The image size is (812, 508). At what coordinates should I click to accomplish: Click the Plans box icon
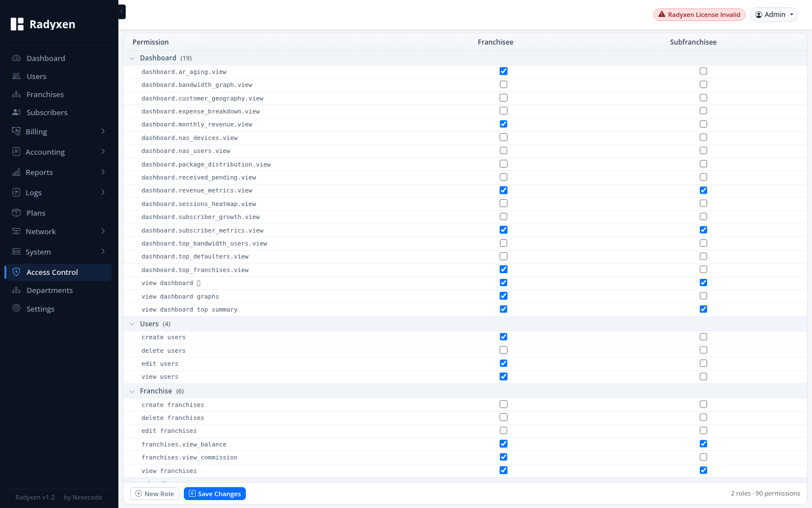point(16,213)
